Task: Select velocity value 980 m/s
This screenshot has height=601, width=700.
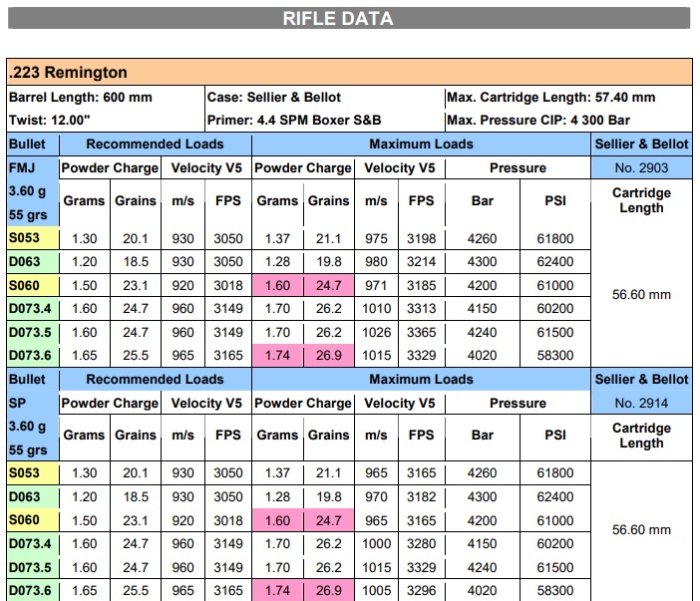Action: coord(376,262)
